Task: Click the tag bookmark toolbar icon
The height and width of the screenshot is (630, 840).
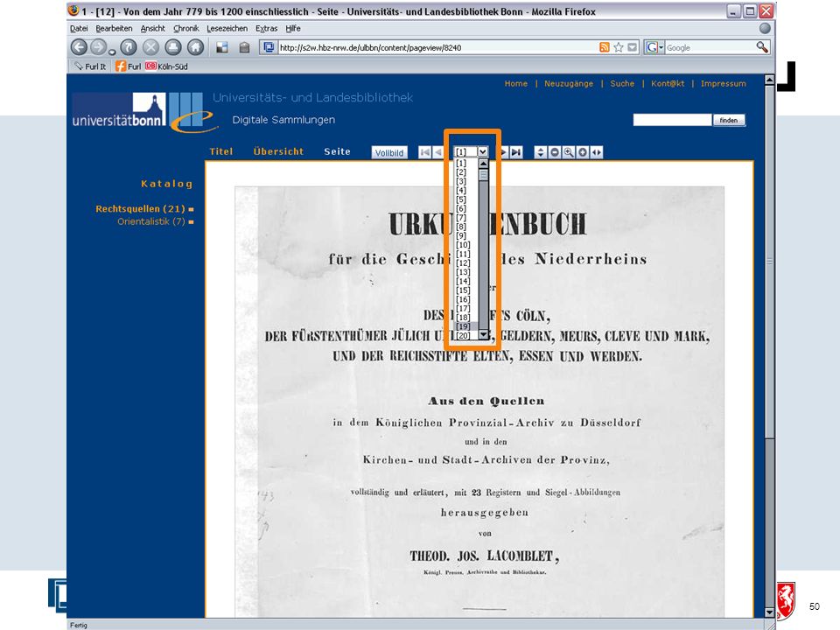Action: [244, 47]
